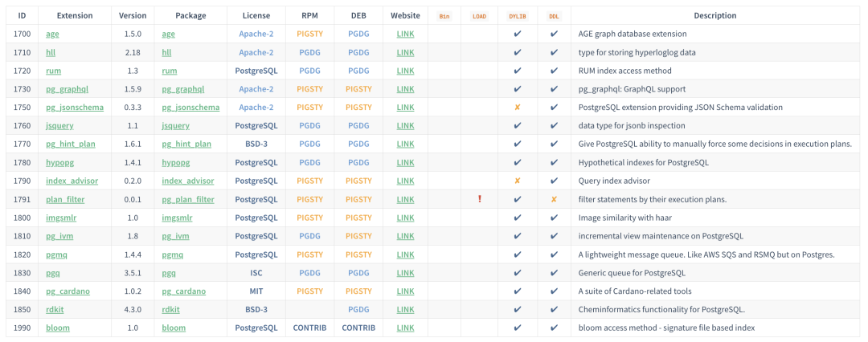
Task: Click the red exclamation LOAD icon for plan_filter
Action: (x=480, y=199)
